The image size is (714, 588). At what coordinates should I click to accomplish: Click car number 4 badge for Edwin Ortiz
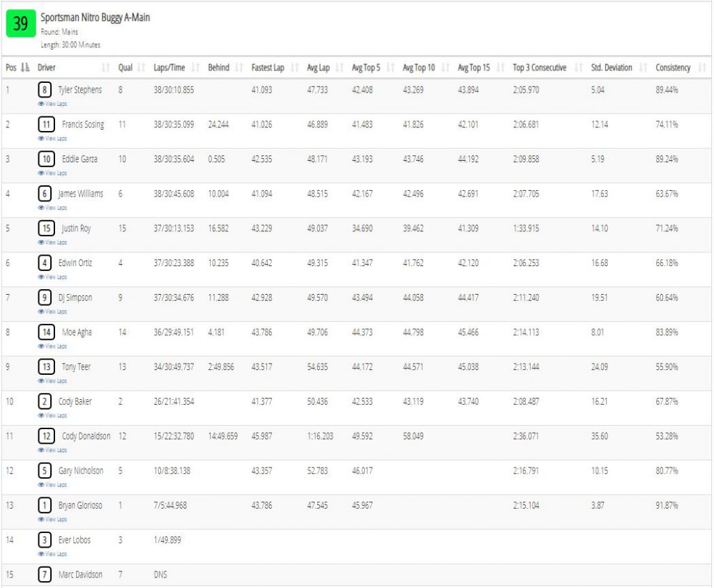pos(45,263)
